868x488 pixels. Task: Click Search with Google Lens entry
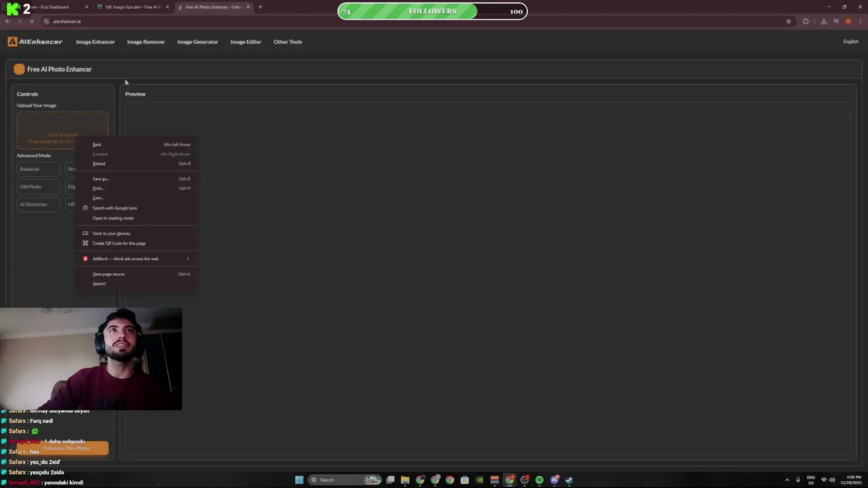136,208
